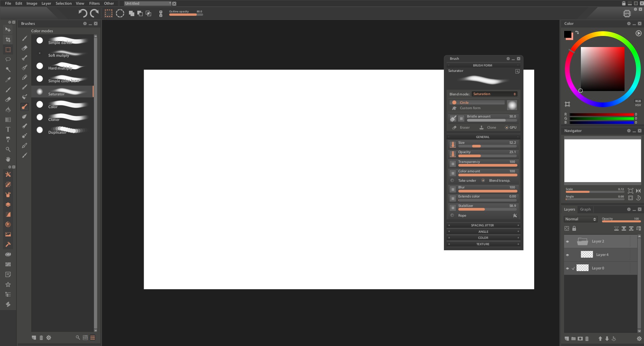Select the Hand pan tool
The width and height of the screenshot is (644, 346).
pyautogui.click(x=8, y=159)
